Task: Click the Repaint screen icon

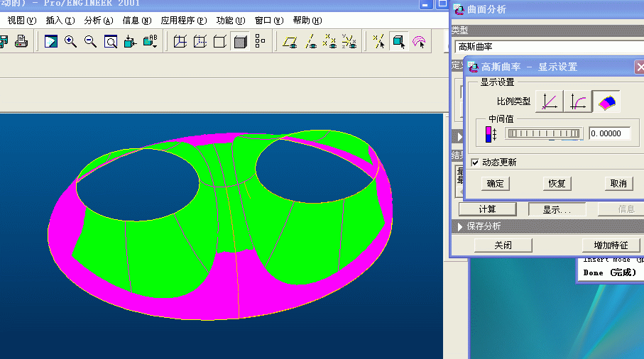Action: 51,41
